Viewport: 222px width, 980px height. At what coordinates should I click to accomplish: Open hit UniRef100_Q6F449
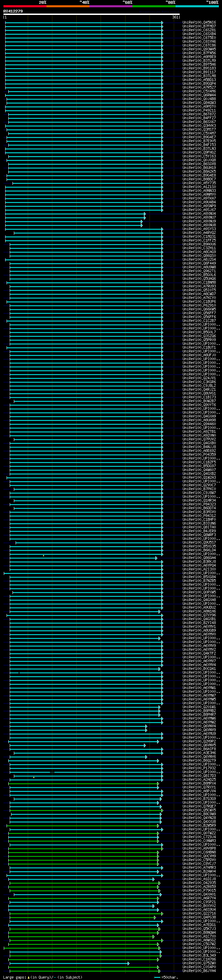pyautogui.click(x=199, y=263)
